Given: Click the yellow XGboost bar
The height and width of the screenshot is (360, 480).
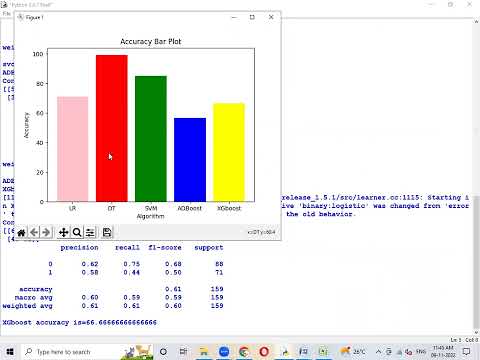Looking at the screenshot, I should [229, 152].
